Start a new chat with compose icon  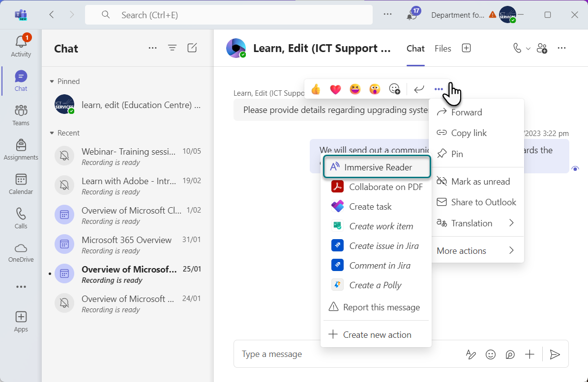pyautogui.click(x=192, y=48)
